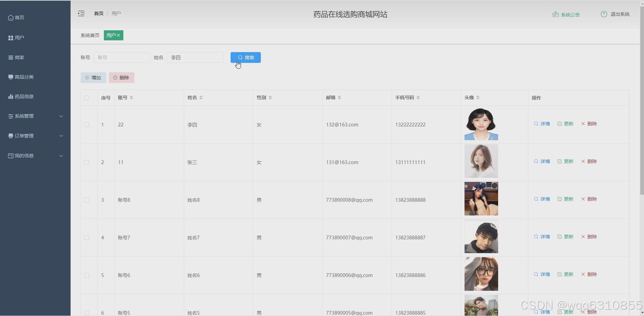Open 系统公告 in the header
The image size is (644, 316).
pos(566,14)
